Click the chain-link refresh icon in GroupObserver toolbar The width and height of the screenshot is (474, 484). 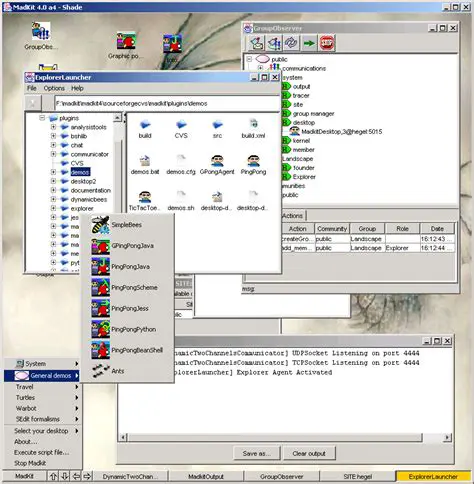291,43
